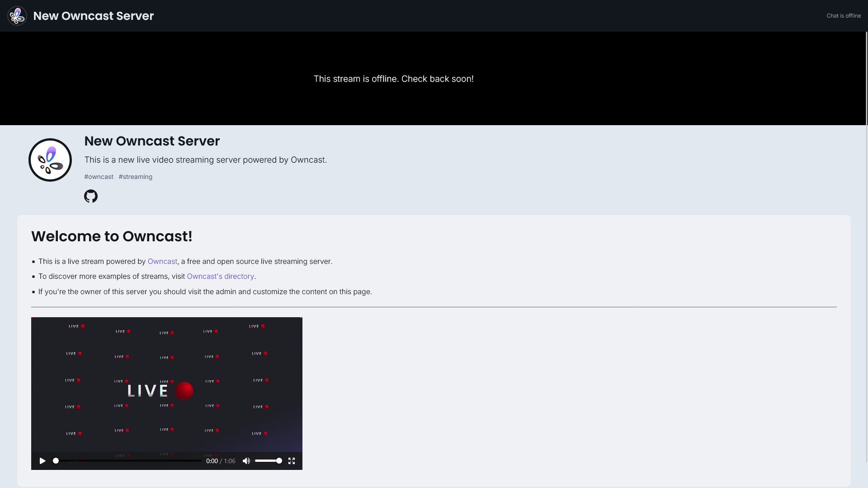Open the GitHub social link icon
The image size is (868, 488).
point(91,196)
